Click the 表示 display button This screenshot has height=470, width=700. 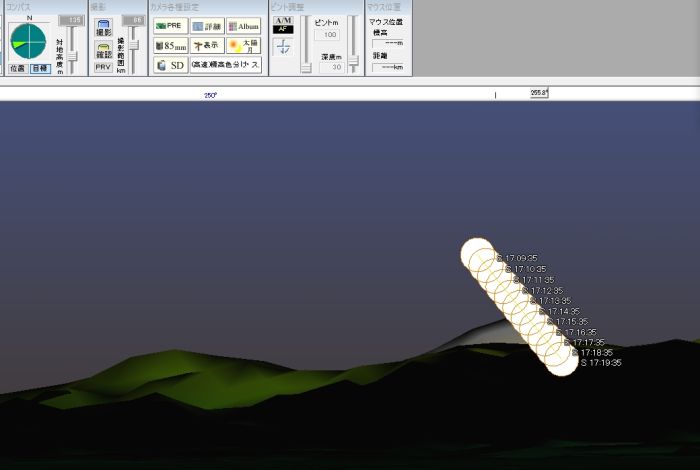(x=207, y=45)
